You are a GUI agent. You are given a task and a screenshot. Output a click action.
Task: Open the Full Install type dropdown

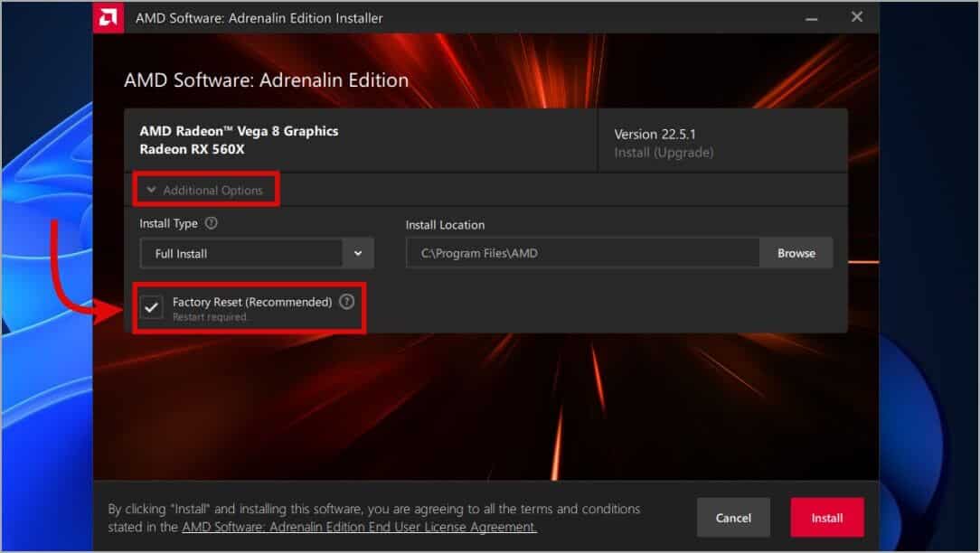click(257, 253)
